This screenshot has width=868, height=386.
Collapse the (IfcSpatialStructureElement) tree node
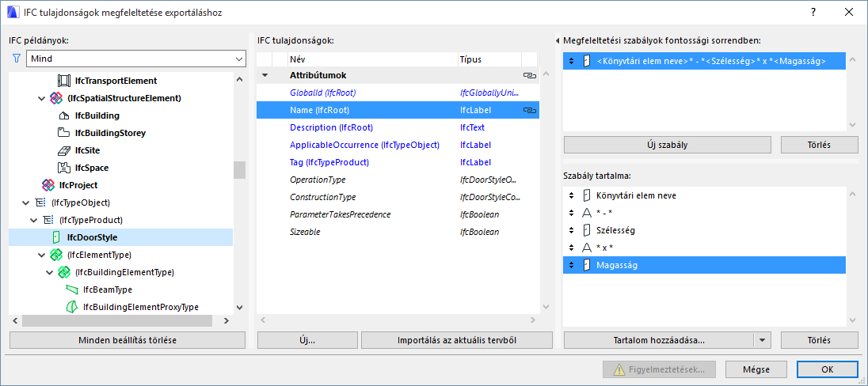(x=42, y=98)
